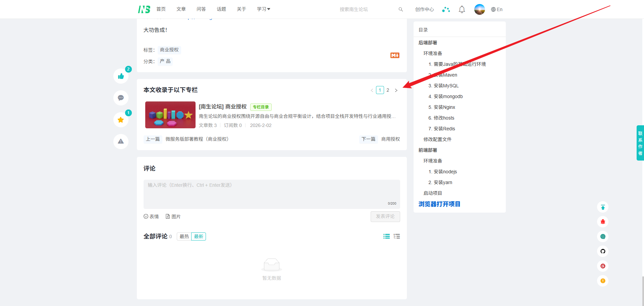The width and height of the screenshot is (644, 306).
Task: Click the back-to-top arrow icon
Action: tap(603, 207)
